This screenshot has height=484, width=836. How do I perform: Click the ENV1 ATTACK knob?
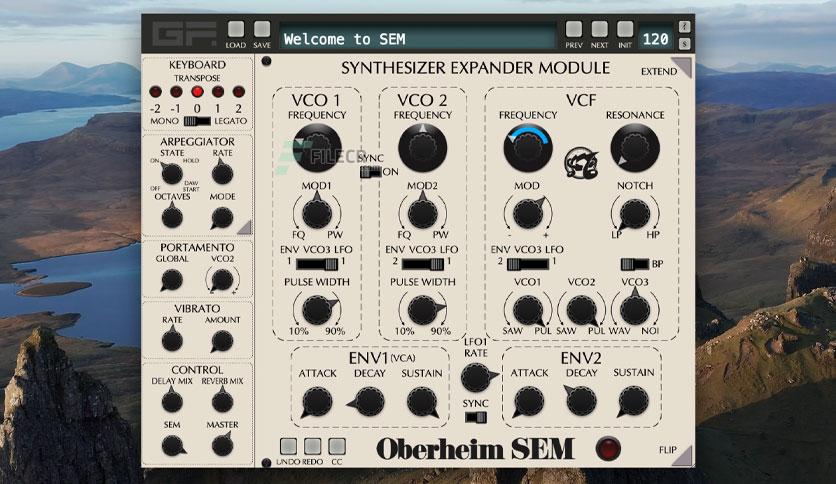click(x=317, y=401)
